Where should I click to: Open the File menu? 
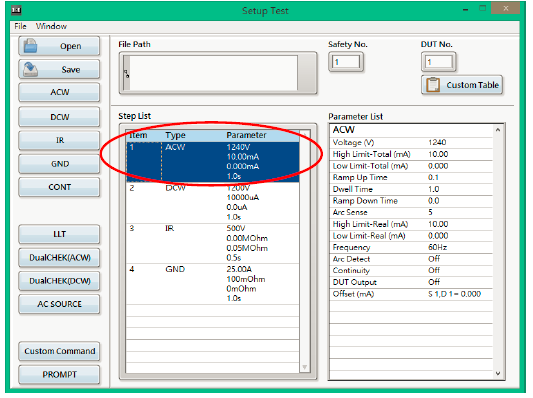point(20,26)
